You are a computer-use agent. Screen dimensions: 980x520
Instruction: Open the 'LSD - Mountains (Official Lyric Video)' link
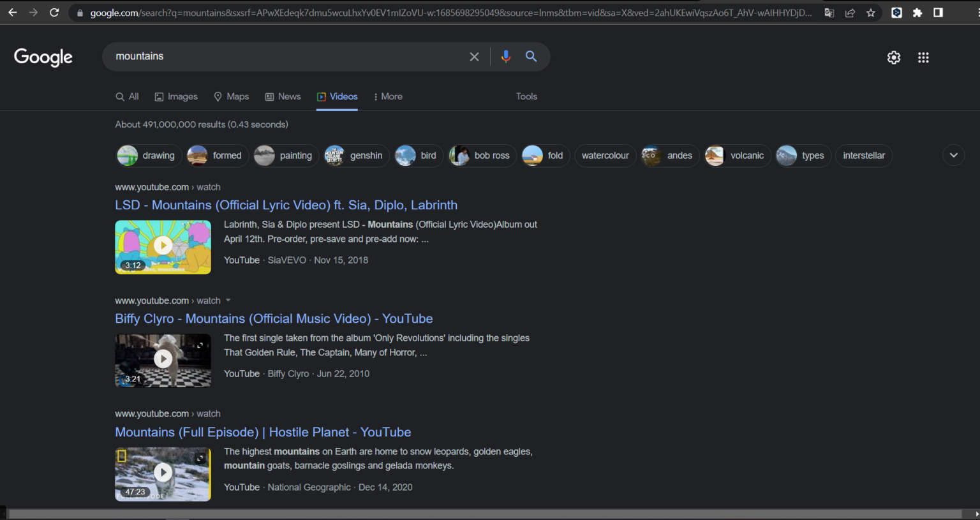coord(286,205)
